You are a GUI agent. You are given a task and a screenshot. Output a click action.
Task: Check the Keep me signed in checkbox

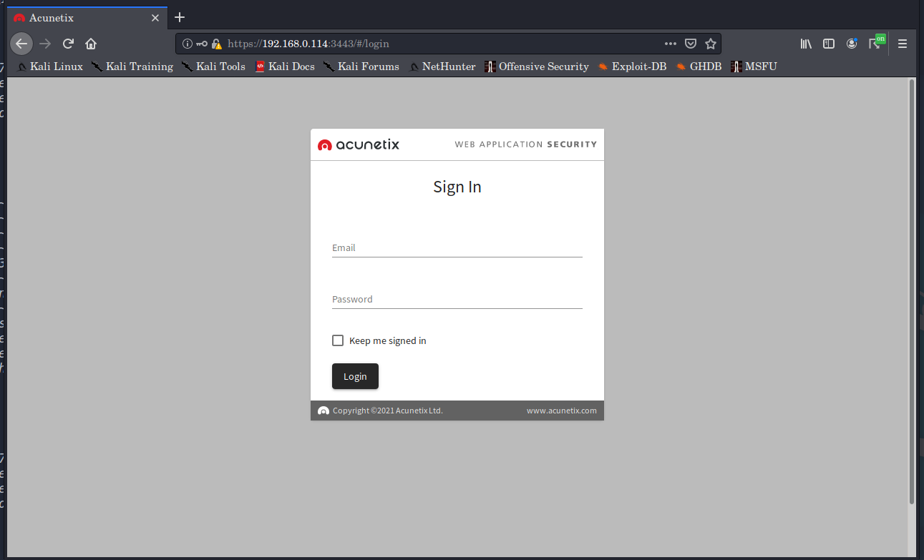tap(338, 340)
